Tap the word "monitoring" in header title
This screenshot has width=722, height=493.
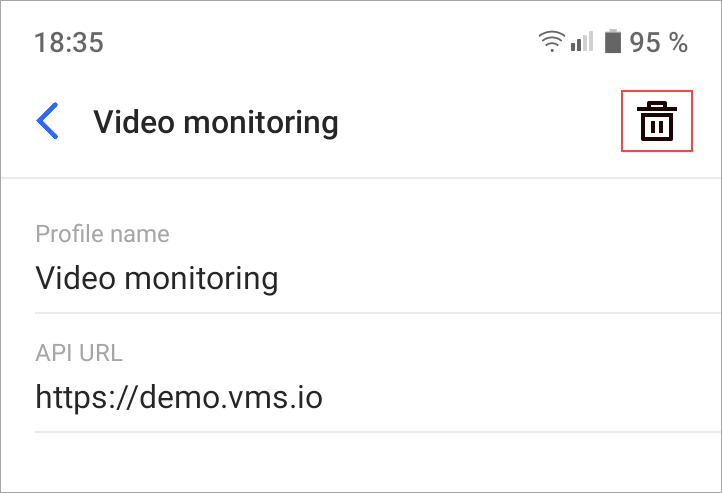261,123
